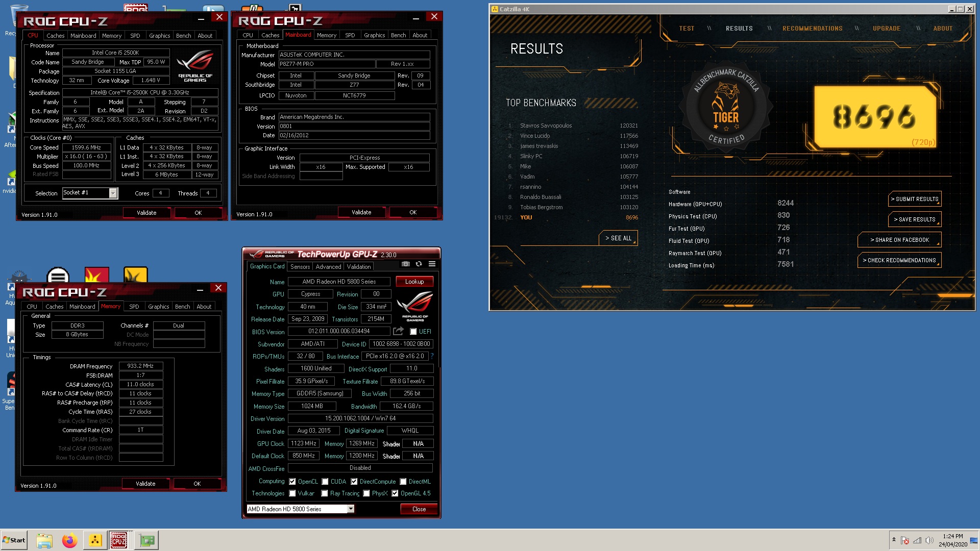
Task: Click CHECK RECOMMENDATIONS button
Action: pyautogui.click(x=899, y=260)
